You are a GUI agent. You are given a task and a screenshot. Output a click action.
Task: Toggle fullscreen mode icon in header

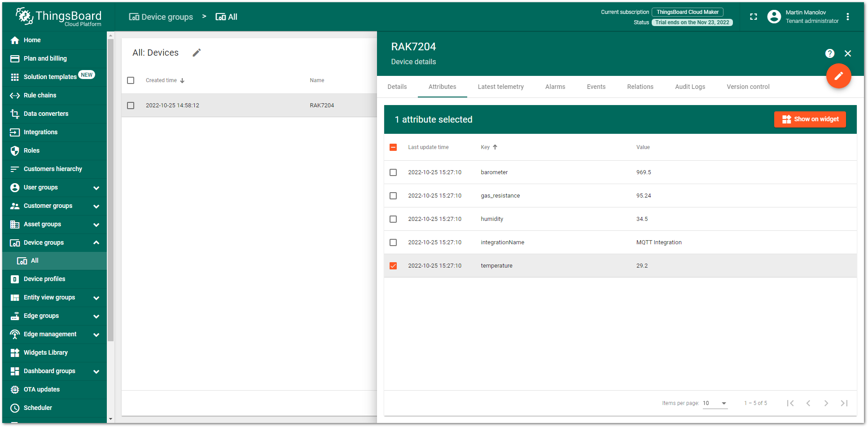pyautogui.click(x=754, y=17)
